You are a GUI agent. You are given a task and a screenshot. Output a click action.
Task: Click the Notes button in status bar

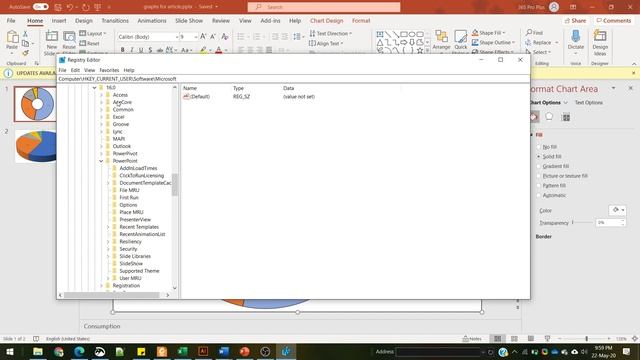(472, 338)
